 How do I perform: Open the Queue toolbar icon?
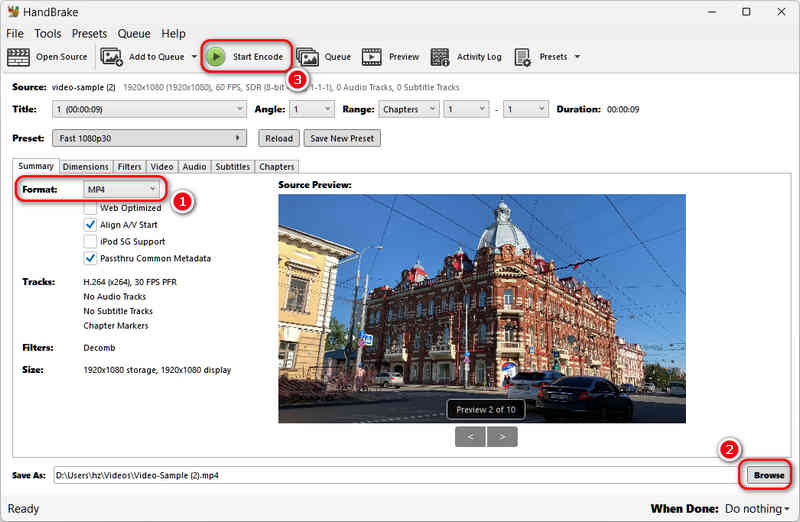(308, 57)
